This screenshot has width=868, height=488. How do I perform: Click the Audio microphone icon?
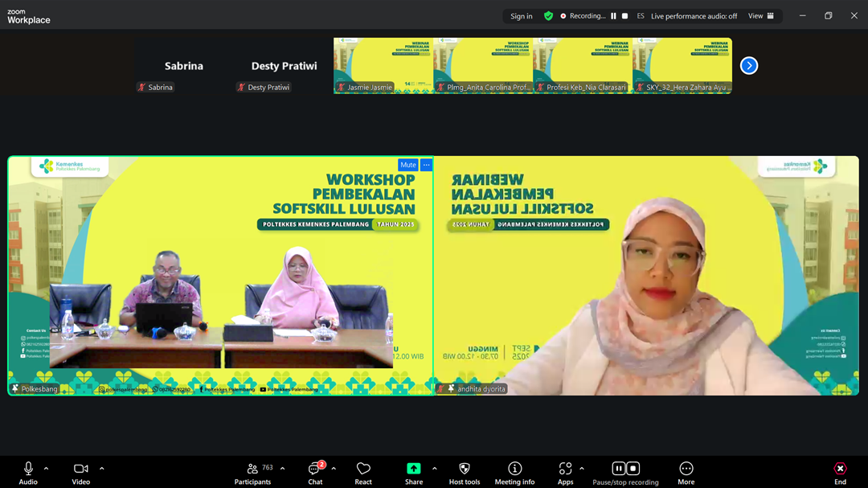pos(28,469)
